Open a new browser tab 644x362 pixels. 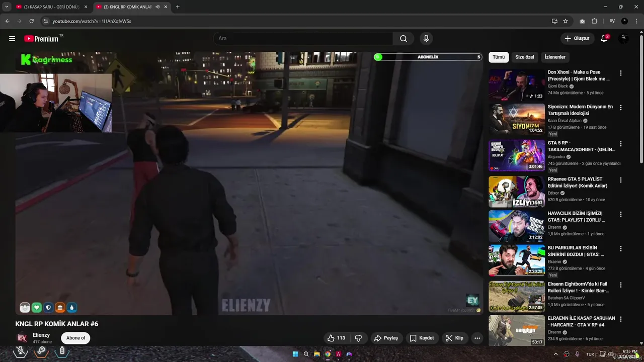(178, 7)
